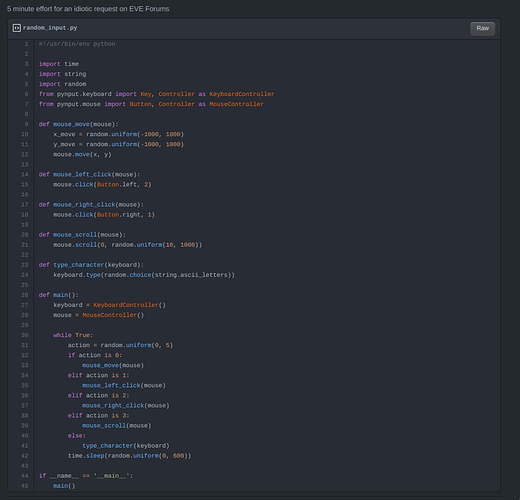The width and height of the screenshot is (520, 500).
Task: Select line number 1 in the gutter
Action: point(26,44)
